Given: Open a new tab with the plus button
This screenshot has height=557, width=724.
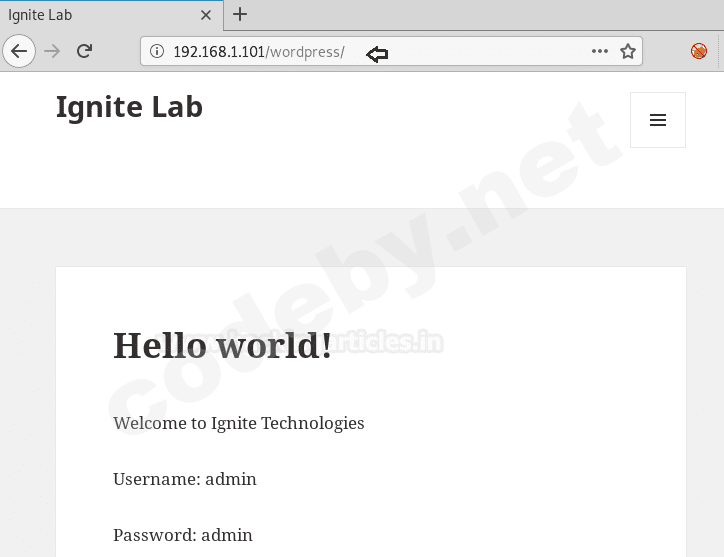Looking at the screenshot, I should pos(240,14).
